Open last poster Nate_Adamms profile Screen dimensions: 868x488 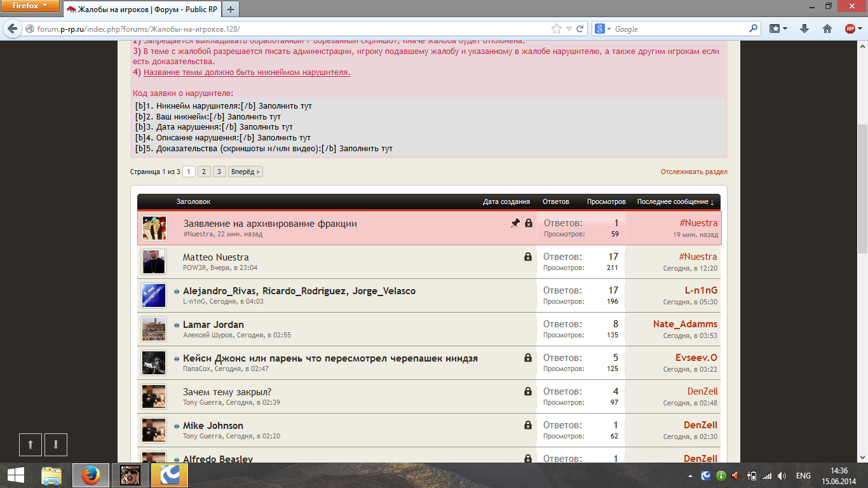coord(685,324)
